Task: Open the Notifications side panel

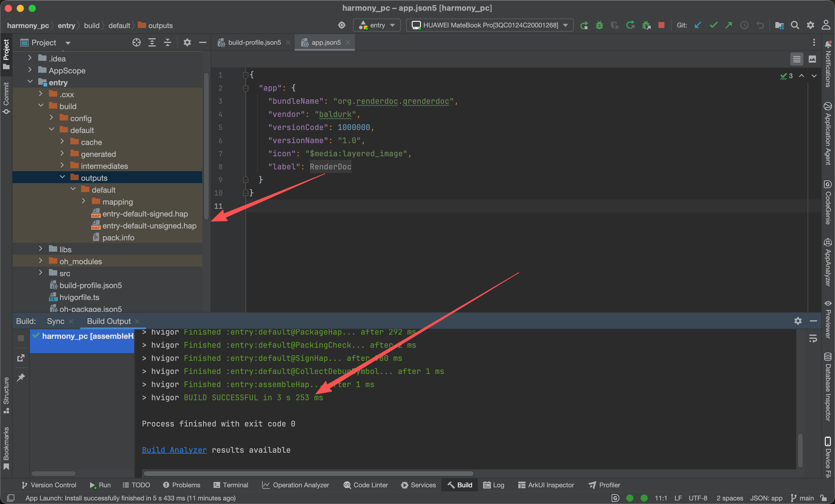Action: tap(828, 64)
